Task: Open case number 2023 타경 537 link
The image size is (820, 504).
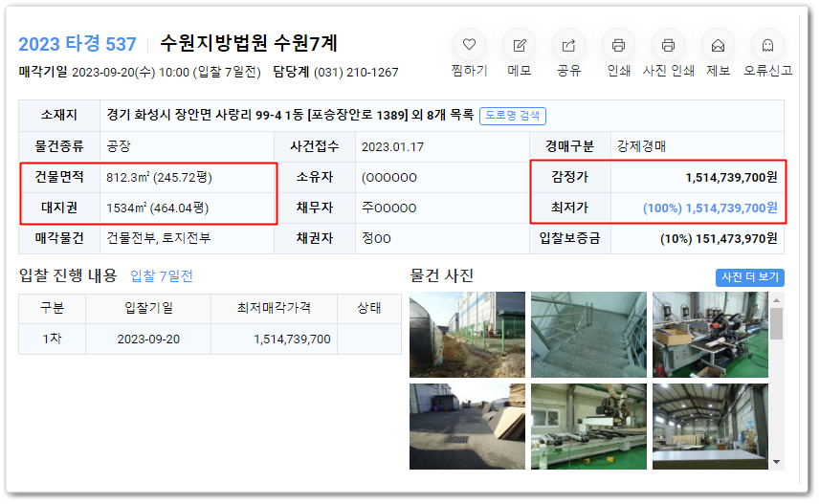Action: tap(78, 44)
